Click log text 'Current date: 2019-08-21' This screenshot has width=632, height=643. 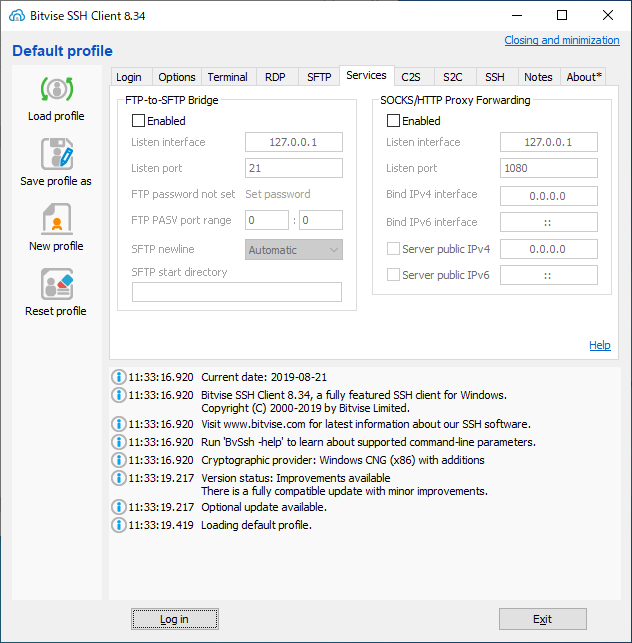[x=264, y=377]
